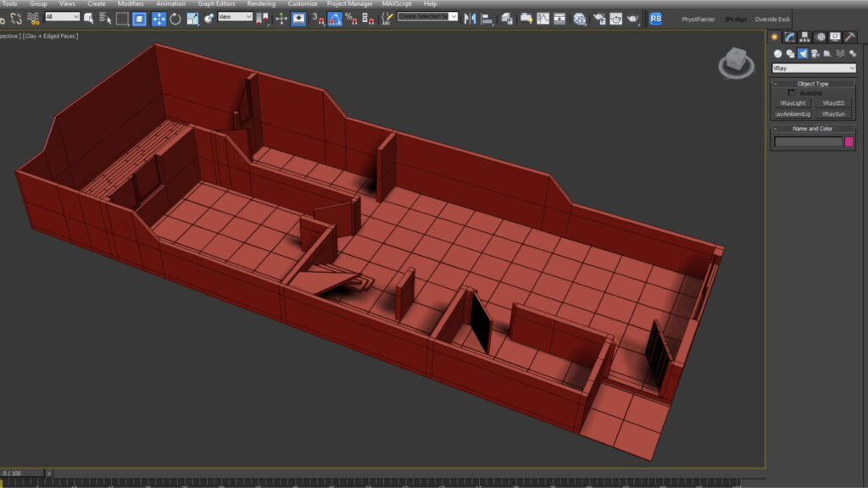Open the Group menu
868x488 pixels.
pos(38,4)
